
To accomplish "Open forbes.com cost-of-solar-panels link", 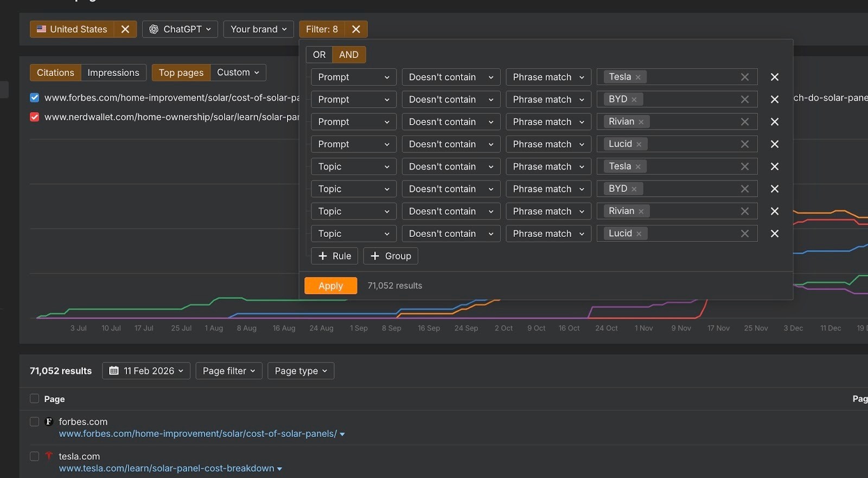I will click(x=198, y=434).
